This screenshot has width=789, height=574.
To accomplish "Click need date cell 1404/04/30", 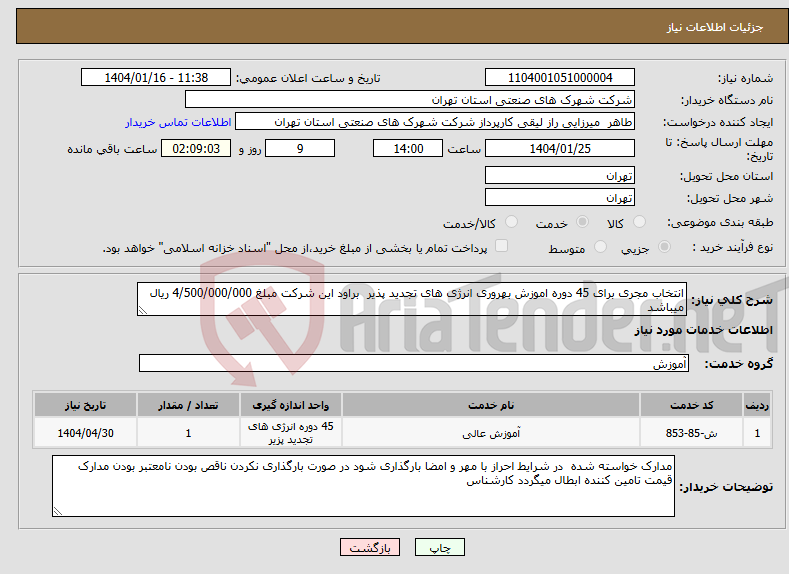I will pos(86,433).
